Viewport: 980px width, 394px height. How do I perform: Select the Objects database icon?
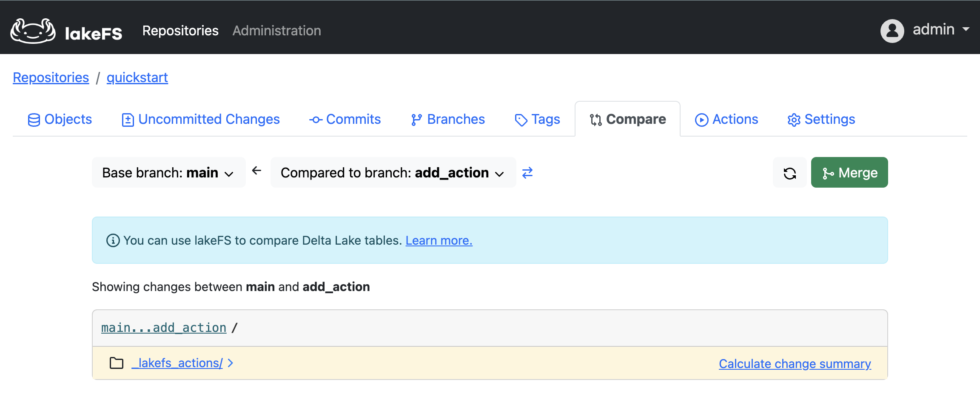[34, 120]
